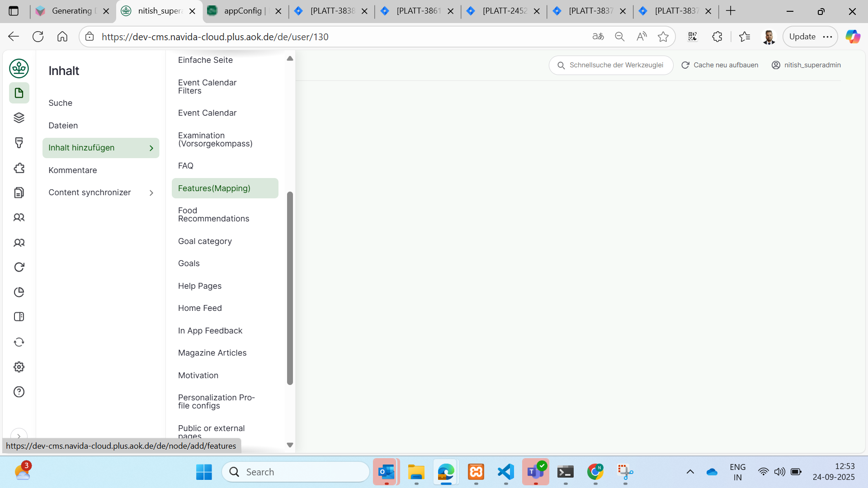Click scroll down arrow of content list
This screenshot has width=868, height=488.
[290, 445]
